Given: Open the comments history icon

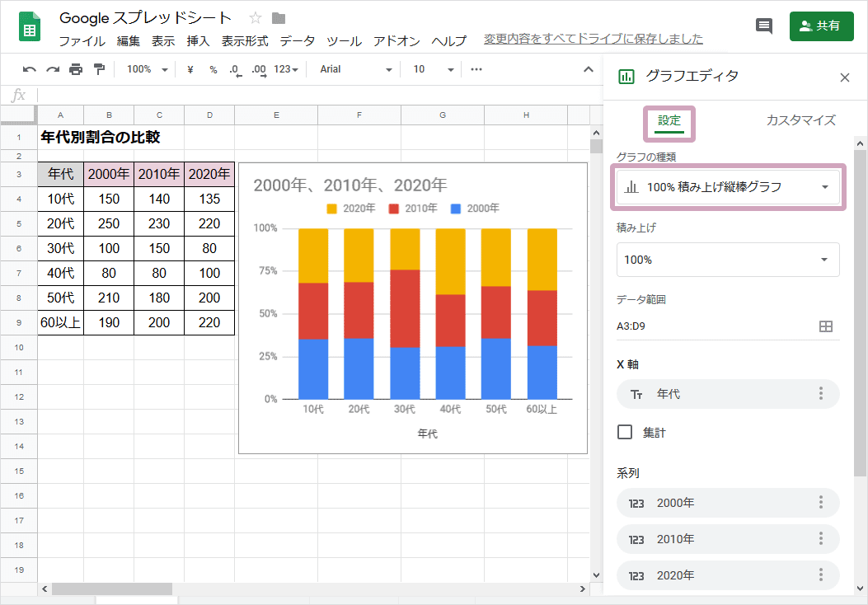Looking at the screenshot, I should click(764, 26).
